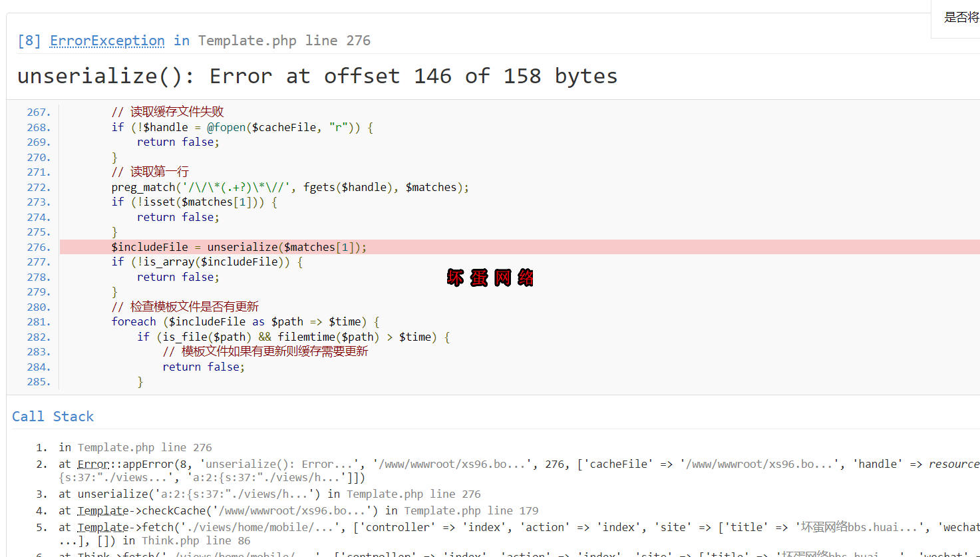Click line number 281.
The image size is (980, 557).
[39, 321]
